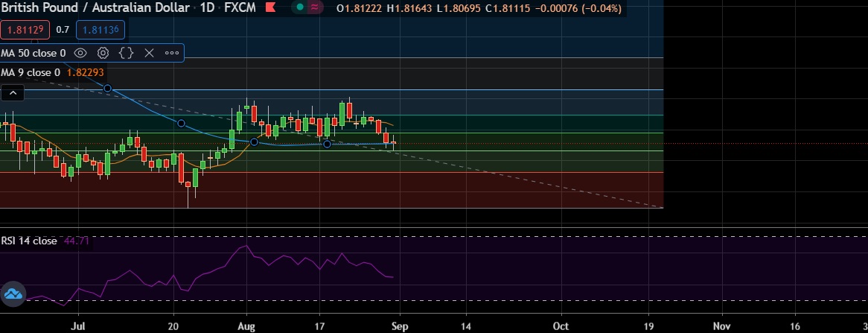Click the TradingView cloud logo

12,294
